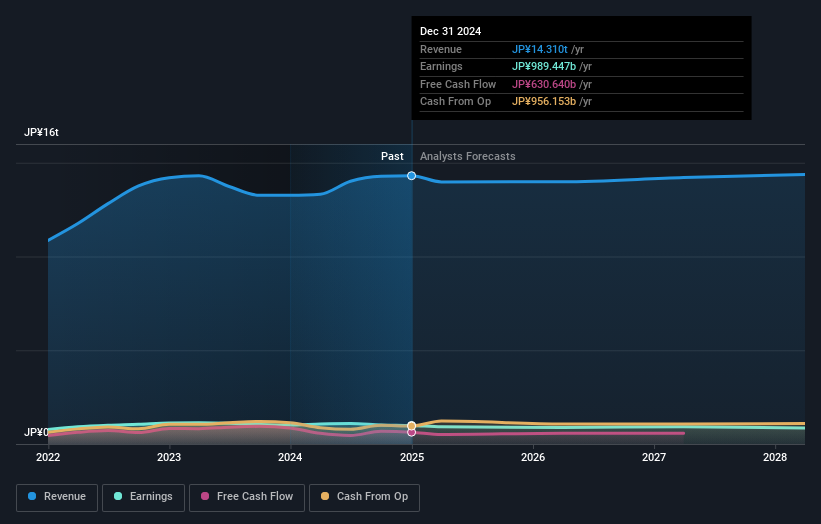Toggle the Free Cash Flow legend button
821x524 pixels.
click(247, 497)
